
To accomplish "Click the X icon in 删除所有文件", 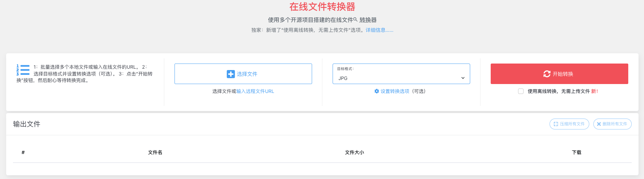I will pos(599,124).
